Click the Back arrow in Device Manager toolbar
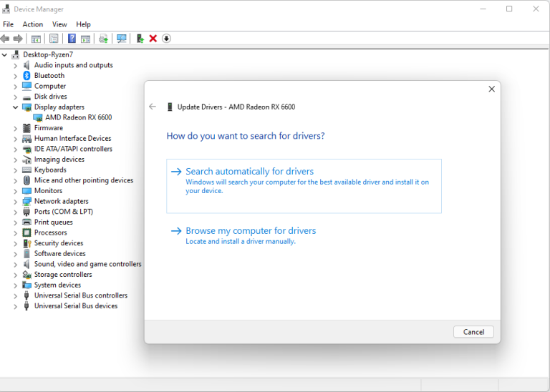Image resolution: width=550 pixels, height=392 pixels. 5,39
